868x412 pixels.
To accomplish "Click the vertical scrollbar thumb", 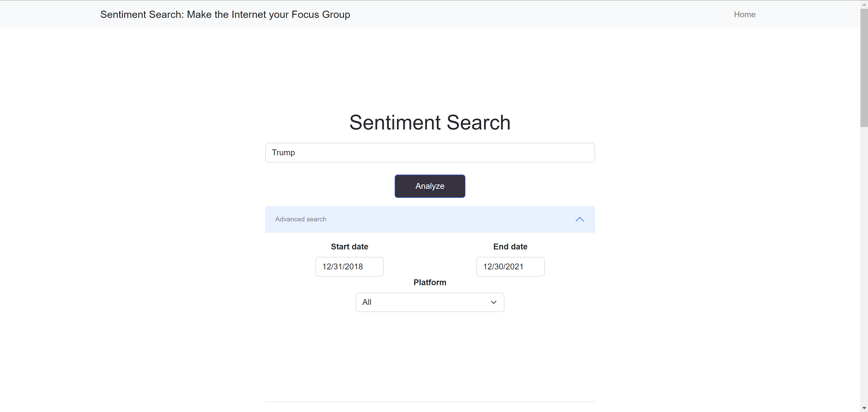I will [x=864, y=68].
